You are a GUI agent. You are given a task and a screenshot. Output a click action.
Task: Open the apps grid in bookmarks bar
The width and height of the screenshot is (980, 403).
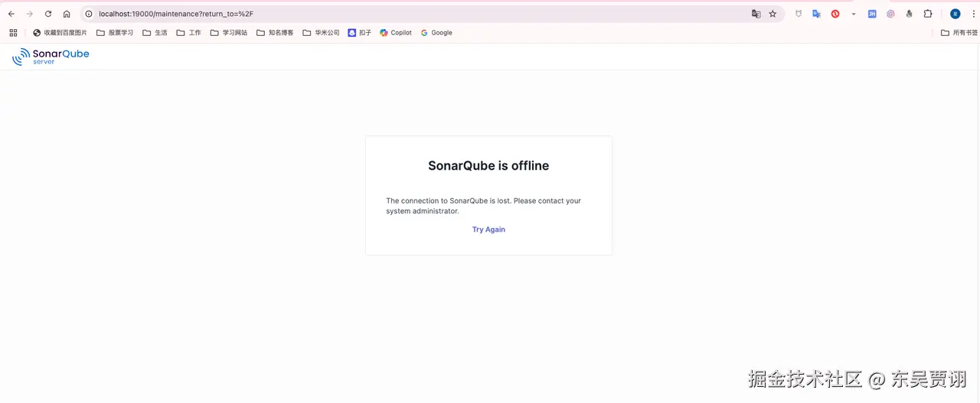tap(13, 33)
